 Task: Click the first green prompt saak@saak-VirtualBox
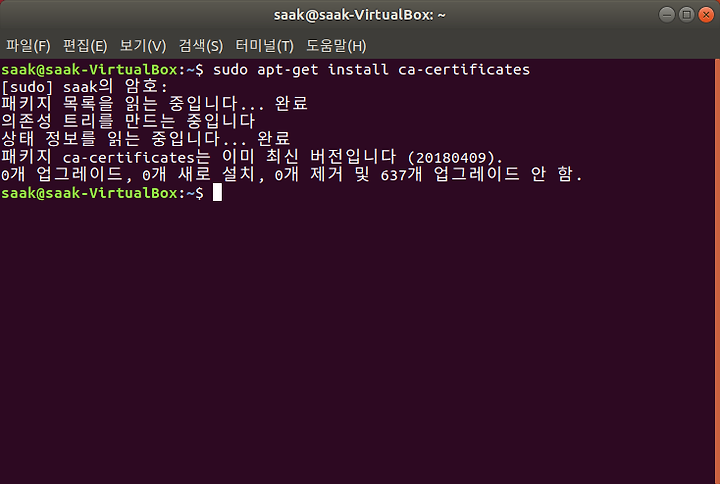89,70
